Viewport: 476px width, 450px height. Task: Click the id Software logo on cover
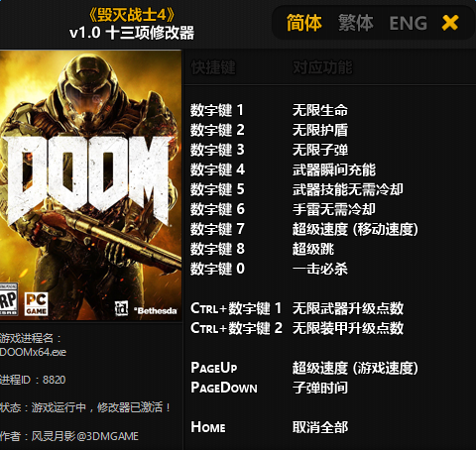[x=121, y=308]
